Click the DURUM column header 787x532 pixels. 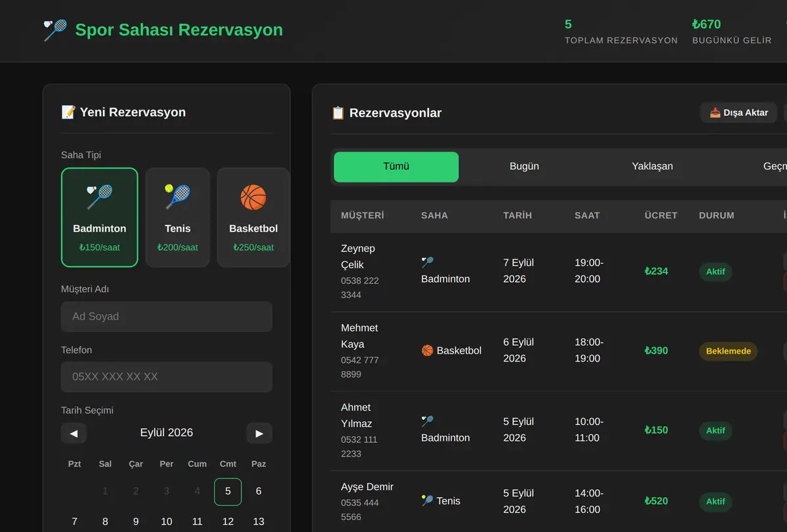click(x=717, y=215)
